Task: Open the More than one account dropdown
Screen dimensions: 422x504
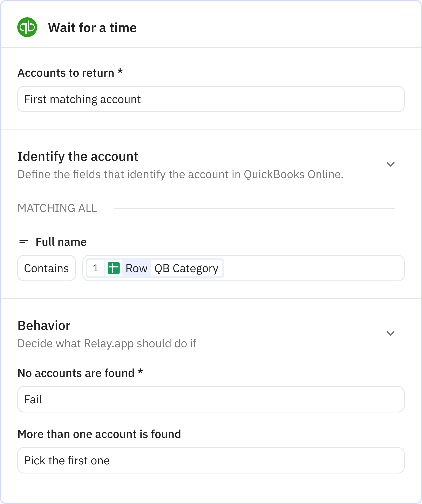Action: click(x=211, y=460)
